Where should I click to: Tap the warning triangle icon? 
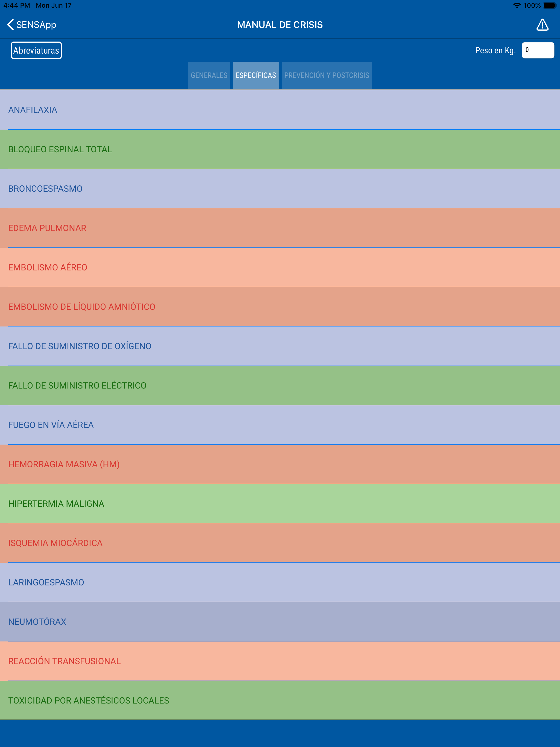pyautogui.click(x=542, y=25)
